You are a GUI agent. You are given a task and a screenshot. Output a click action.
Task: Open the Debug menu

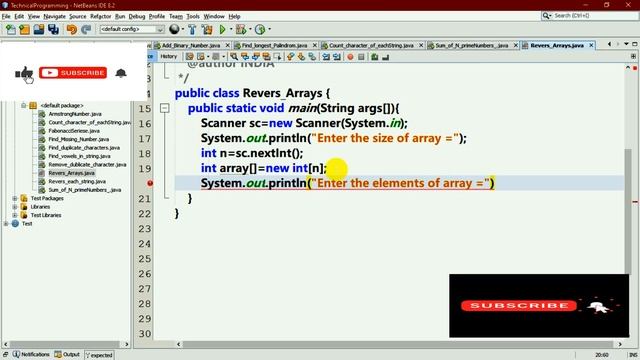137,16
